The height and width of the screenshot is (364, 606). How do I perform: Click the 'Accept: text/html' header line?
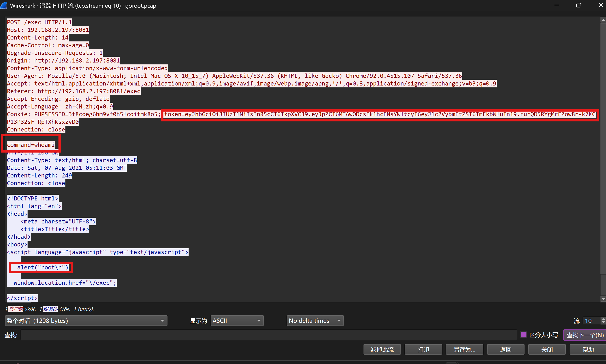pyautogui.click(x=252, y=83)
